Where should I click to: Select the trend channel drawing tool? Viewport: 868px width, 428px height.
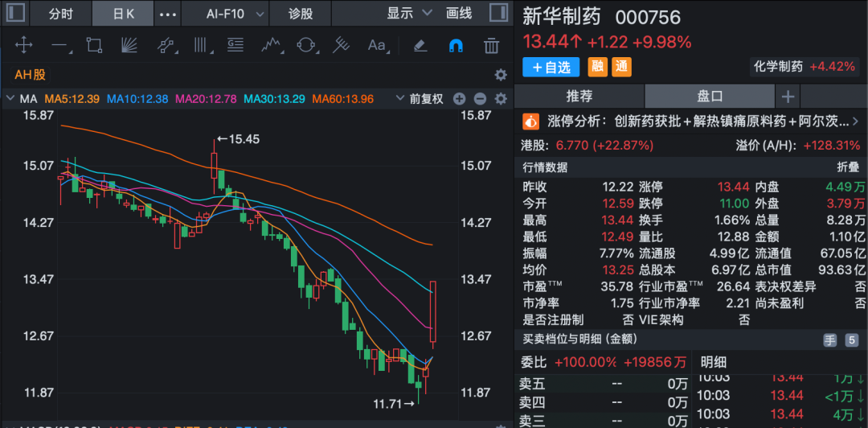(166, 45)
